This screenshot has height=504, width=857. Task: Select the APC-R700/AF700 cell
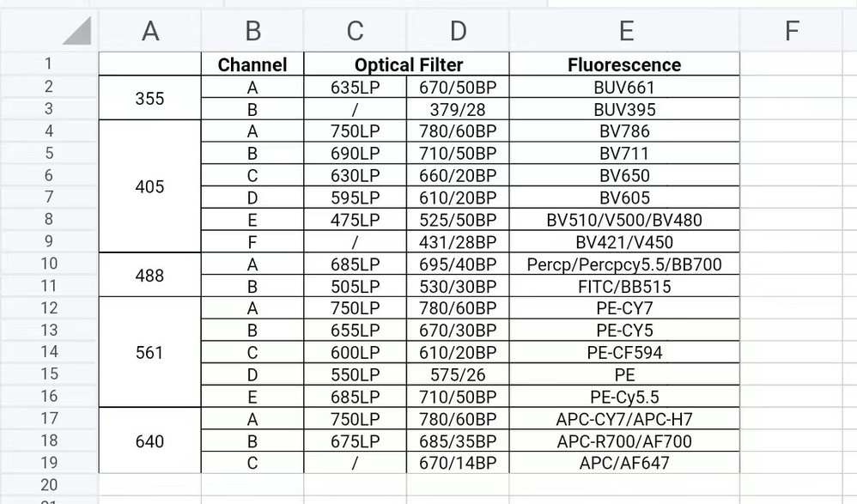(624, 441)
